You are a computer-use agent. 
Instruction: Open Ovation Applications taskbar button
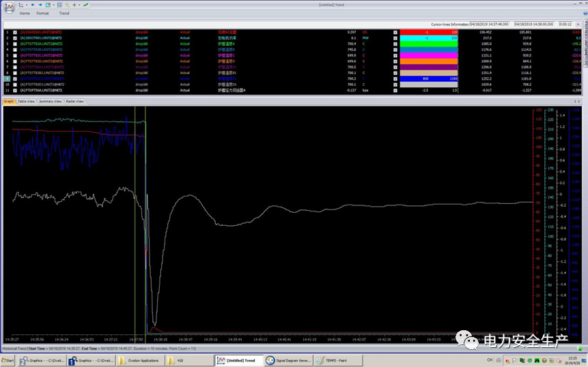tap(139, 360)
